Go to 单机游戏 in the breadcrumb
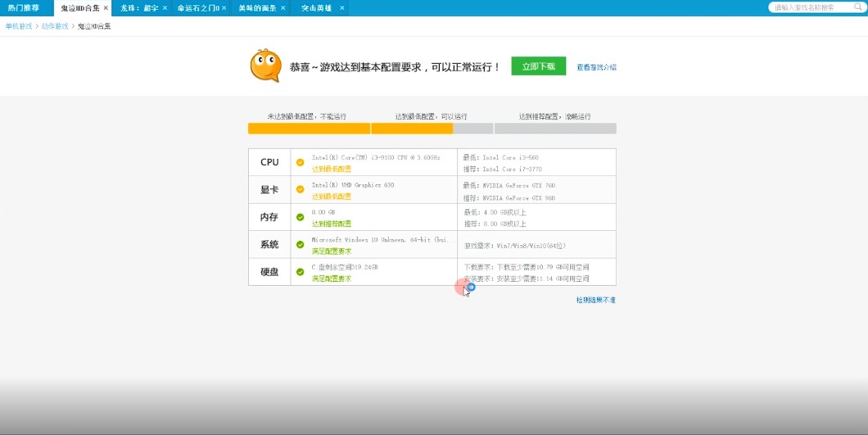 point(19,26)
